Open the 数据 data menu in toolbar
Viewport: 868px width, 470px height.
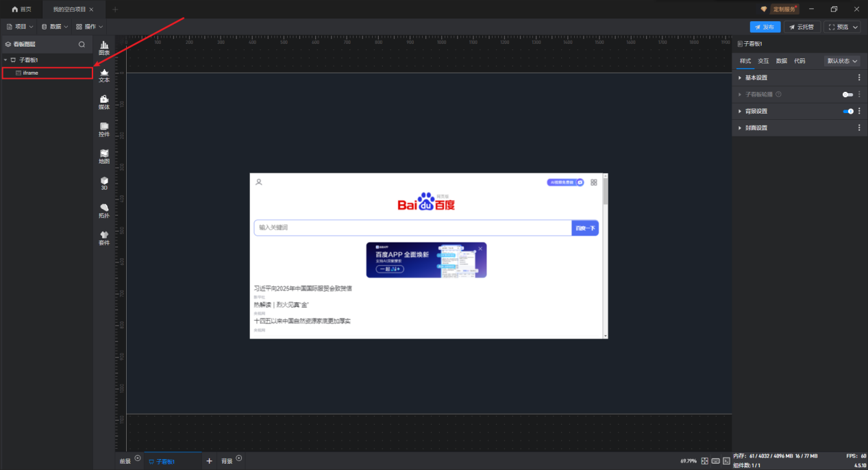pos(55,27)
